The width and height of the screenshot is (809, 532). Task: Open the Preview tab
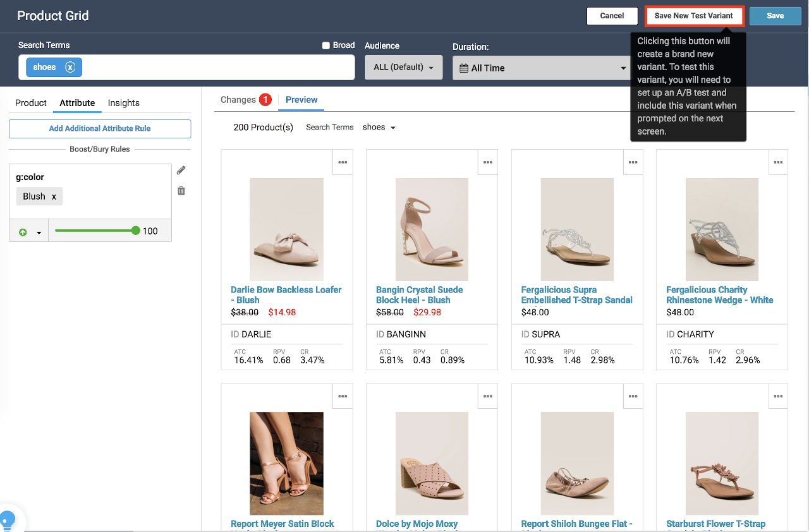point(301,100)
